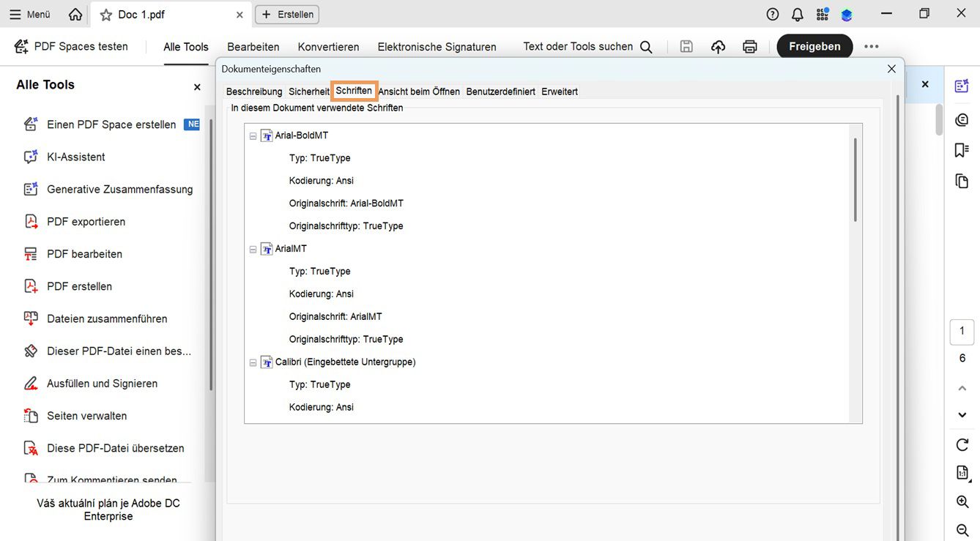Rotate the page using the right rail icon
This screenshot has width=980, height=541.
(x=962, y=444)
